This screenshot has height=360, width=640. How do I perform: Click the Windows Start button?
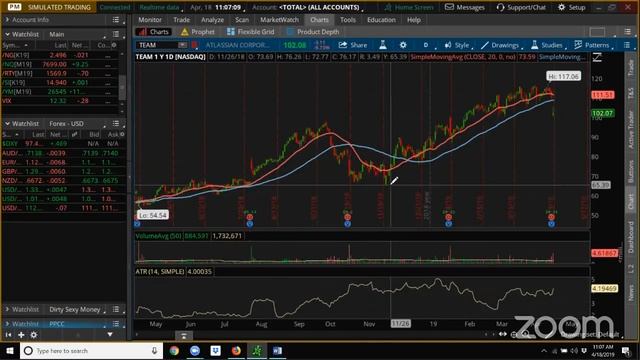point(10,351)
